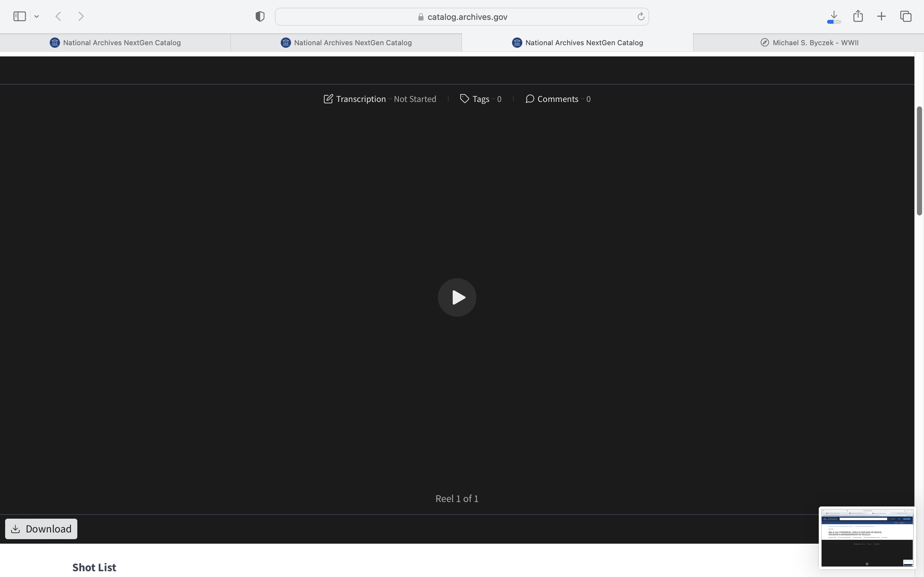Show the tab overview grid

(906, 16)
